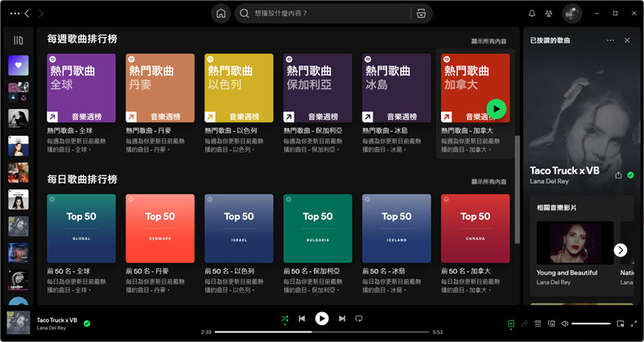Mute with the volume speaker icon
This screenshot has width=644, height=342.
click(565, 323)
